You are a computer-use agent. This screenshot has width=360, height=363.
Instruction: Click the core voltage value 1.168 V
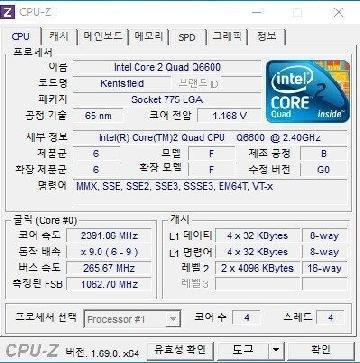pos(229,116)
